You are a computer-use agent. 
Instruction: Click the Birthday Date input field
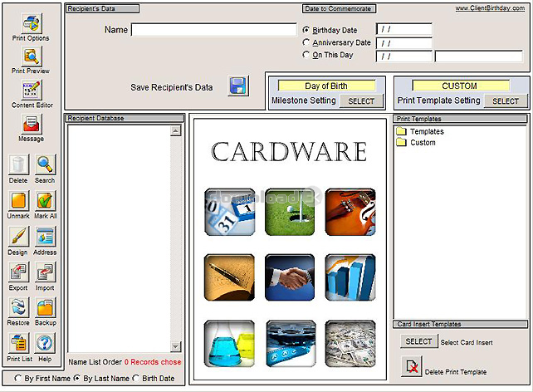click(403, 29)
